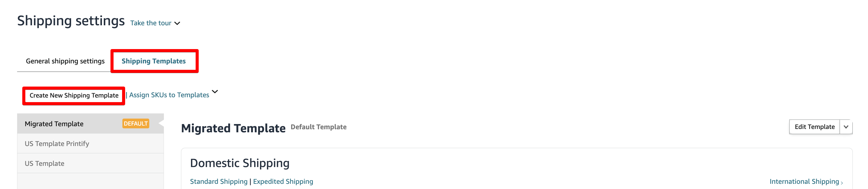
Task: Jump to Standard Shipping section
Action: point(218,182)
